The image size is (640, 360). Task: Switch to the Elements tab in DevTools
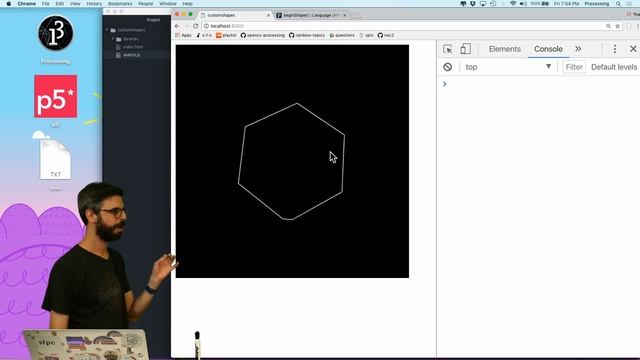coord(504,49)
